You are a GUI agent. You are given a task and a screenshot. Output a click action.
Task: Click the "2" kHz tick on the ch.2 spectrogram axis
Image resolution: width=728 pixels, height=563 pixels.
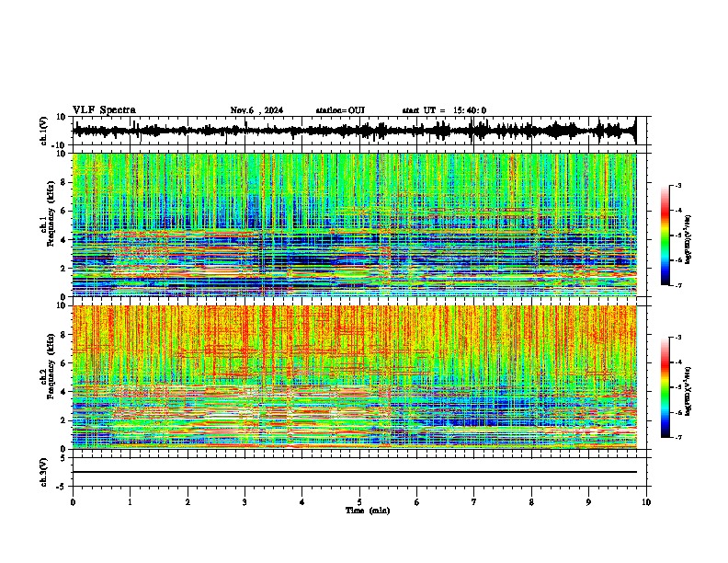[x=63, y=420]
